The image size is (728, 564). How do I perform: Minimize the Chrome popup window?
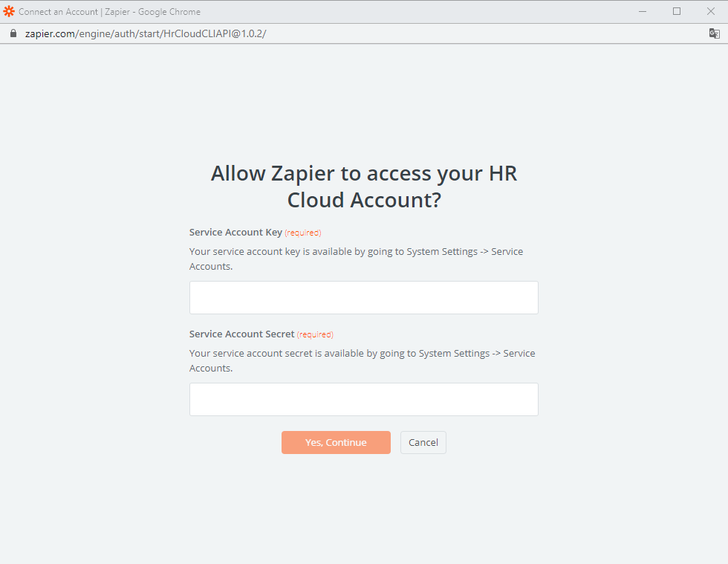click(643, 12)
